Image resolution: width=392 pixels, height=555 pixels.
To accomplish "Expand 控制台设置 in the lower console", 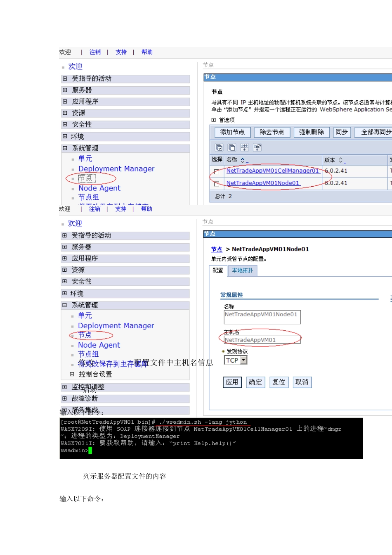I will pyautogui.click(x=72, y=374).
